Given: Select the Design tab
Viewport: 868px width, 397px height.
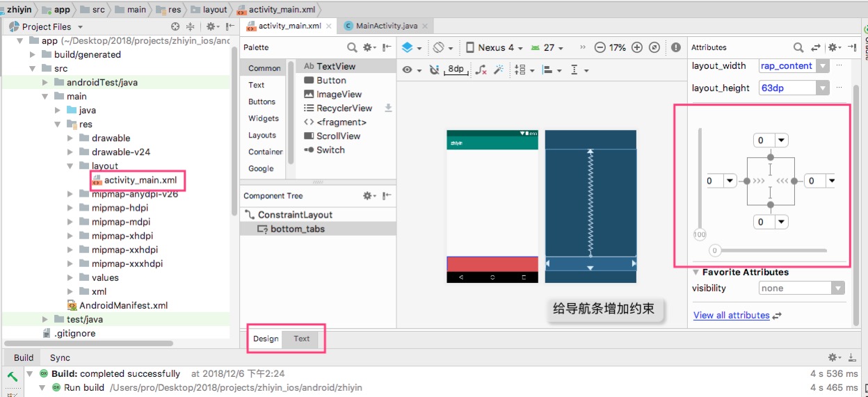Looking at the screenshot, I should pyautogui.click(x=266, y=339).
